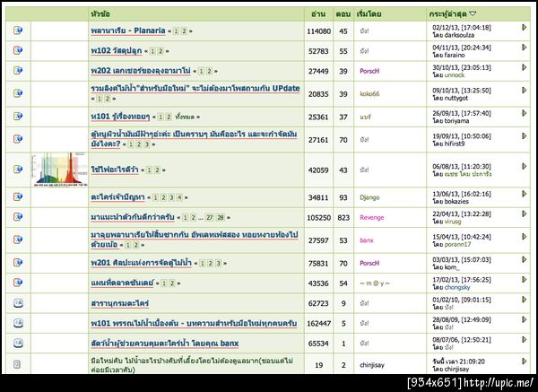Open the thread title ending with banx

165,344
